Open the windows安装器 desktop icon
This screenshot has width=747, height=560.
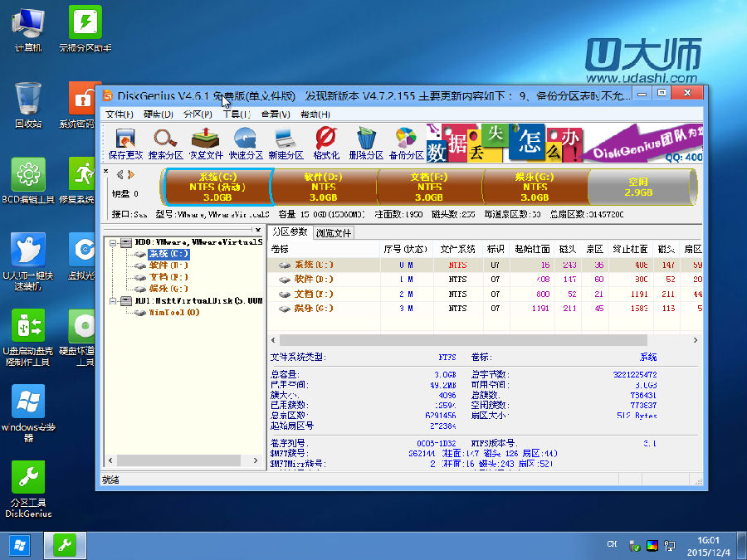tap(28, 413)
